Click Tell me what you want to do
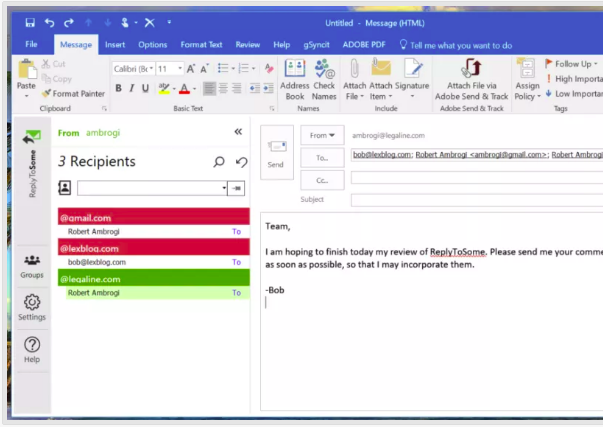603x427 pixels. click(456, 45)
